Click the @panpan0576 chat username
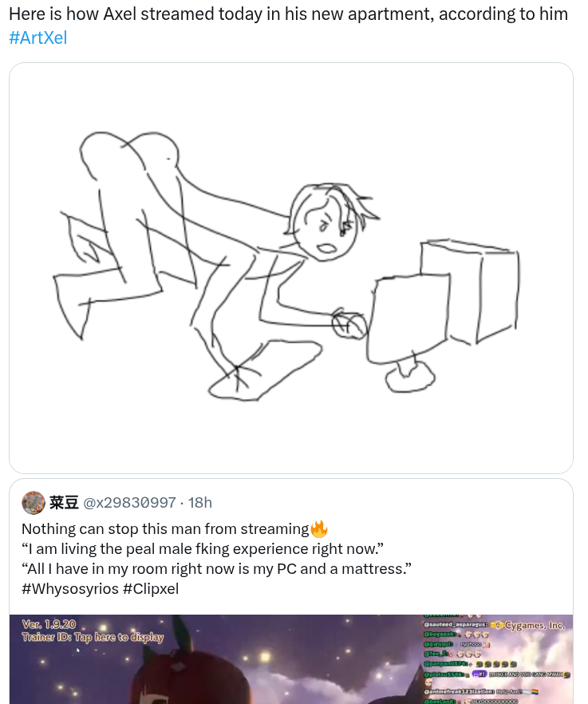Viewport: 588px width, 704px height. point(448,664)
